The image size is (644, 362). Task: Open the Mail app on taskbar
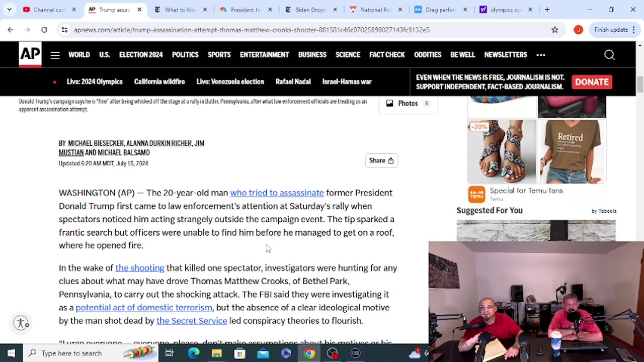[263, 353]
